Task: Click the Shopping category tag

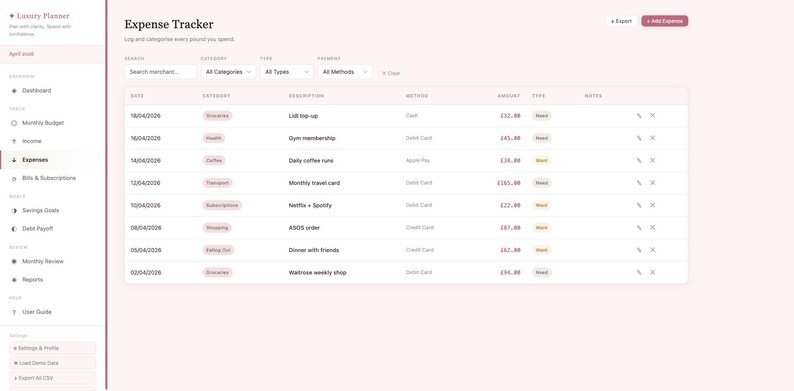Action: (x=217, y=228)
